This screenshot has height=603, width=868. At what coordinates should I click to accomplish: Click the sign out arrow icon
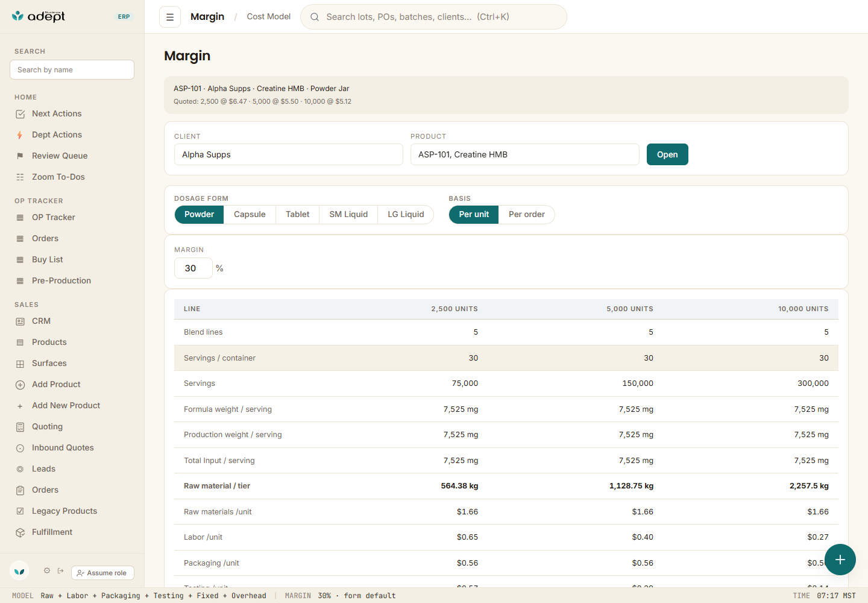pyautogui.click(x=61, y=570)
